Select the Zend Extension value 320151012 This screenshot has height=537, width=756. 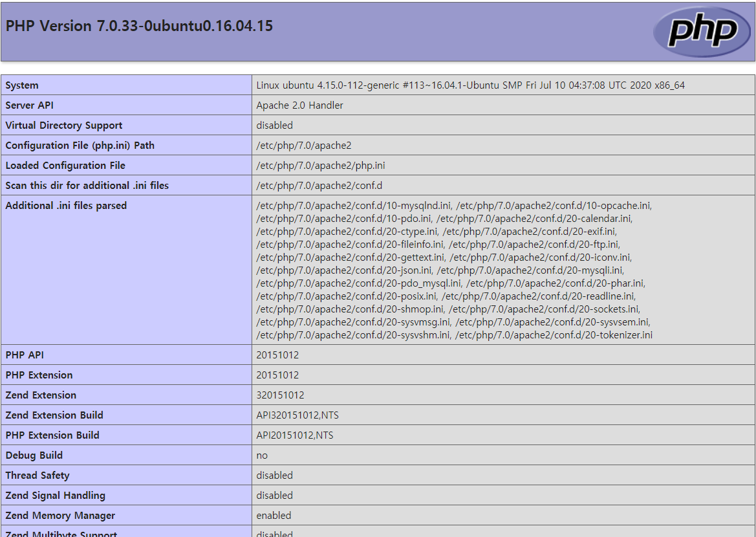[280, 395]
